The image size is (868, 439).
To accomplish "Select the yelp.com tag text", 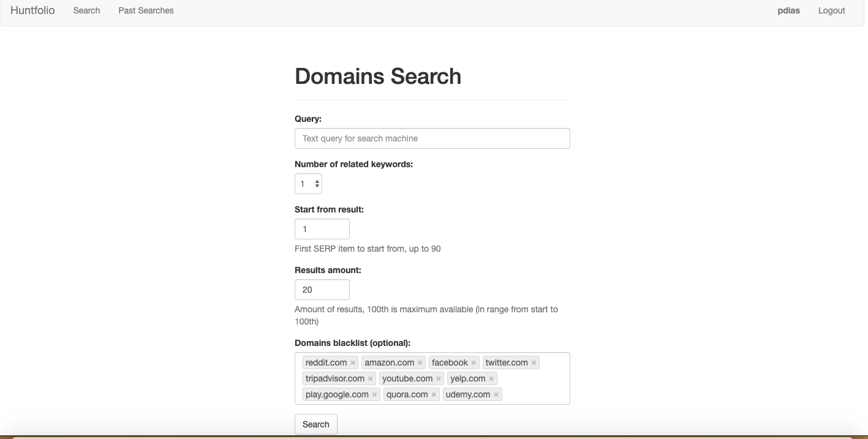I will [x=468, y=378].
